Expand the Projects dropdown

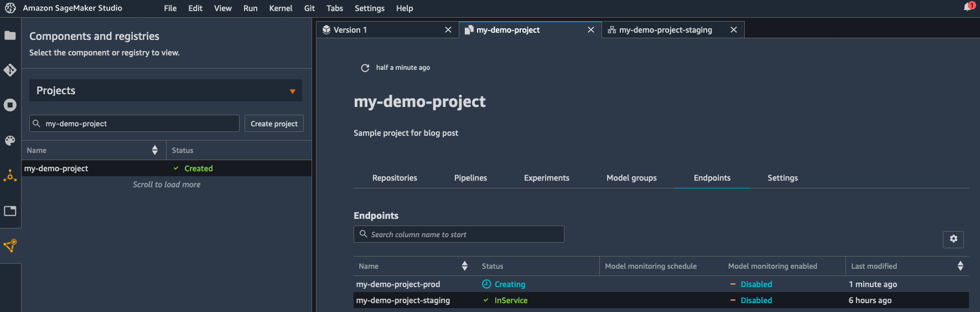(165, 90)
